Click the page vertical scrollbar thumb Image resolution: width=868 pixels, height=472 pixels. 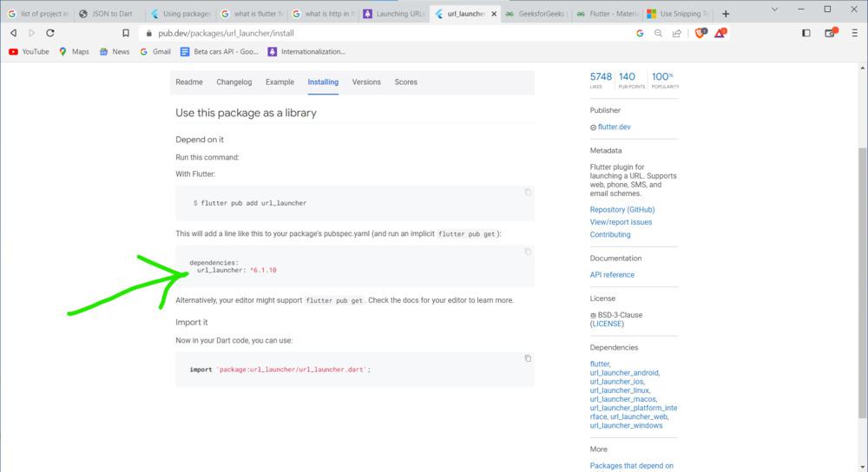(x=863, y=282)
